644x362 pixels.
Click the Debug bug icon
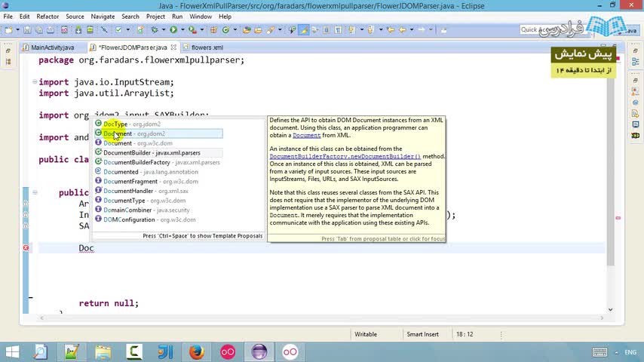click(155, 30)
